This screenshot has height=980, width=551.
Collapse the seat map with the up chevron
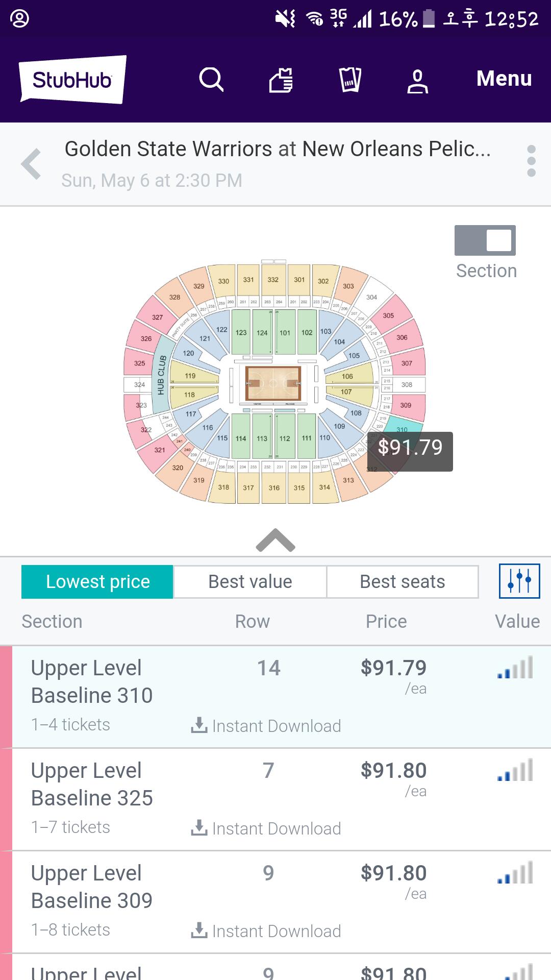pyautogui.click(x=275, y=540)
